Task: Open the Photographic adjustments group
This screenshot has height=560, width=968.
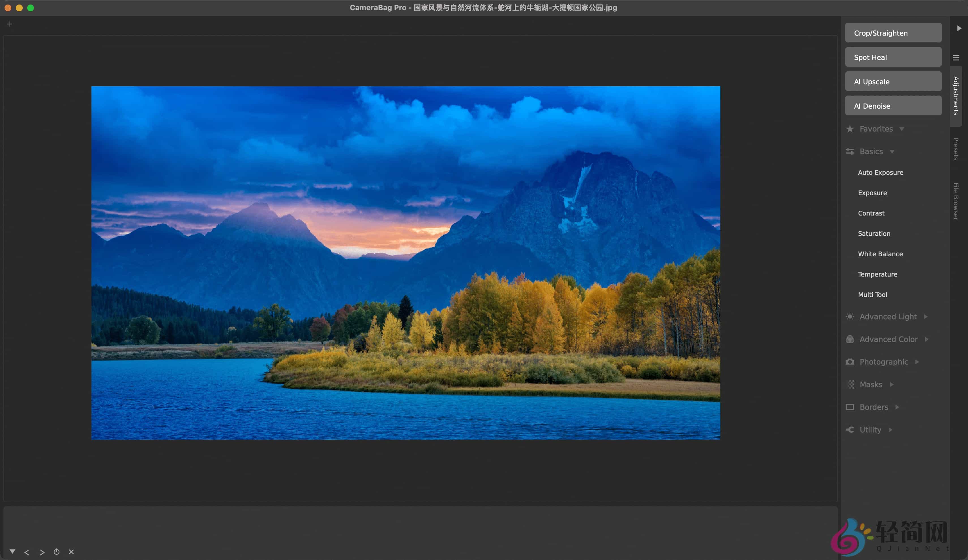Action: click(x=883, y=361)
